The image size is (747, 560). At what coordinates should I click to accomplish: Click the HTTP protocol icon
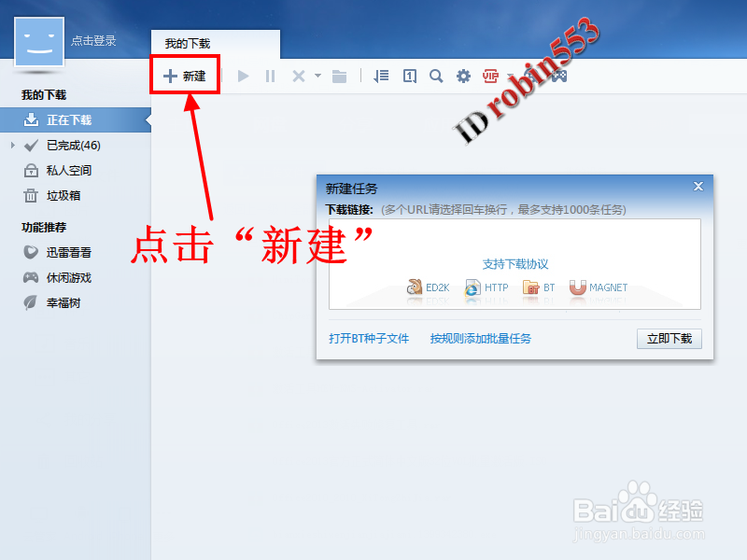(472, 287)
